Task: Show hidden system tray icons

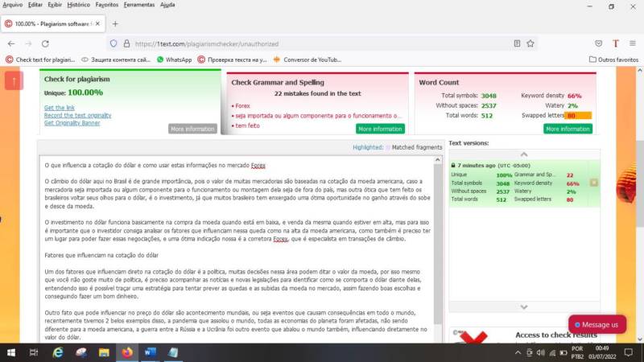Action: coord(517,352)
